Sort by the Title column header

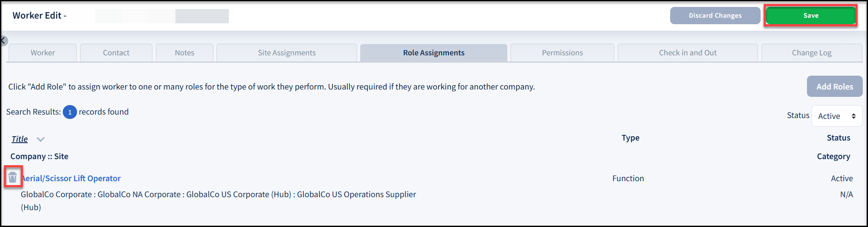click(x=19, y=139)
